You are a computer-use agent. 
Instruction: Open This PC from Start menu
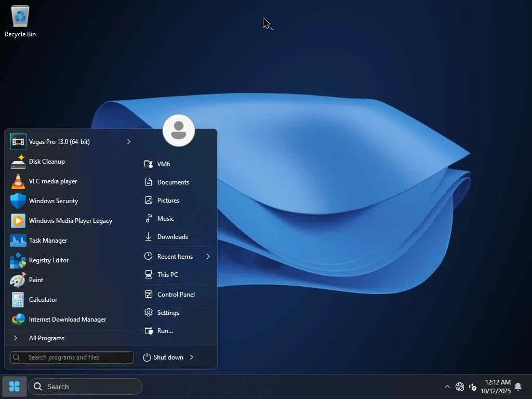coord(177,275)
